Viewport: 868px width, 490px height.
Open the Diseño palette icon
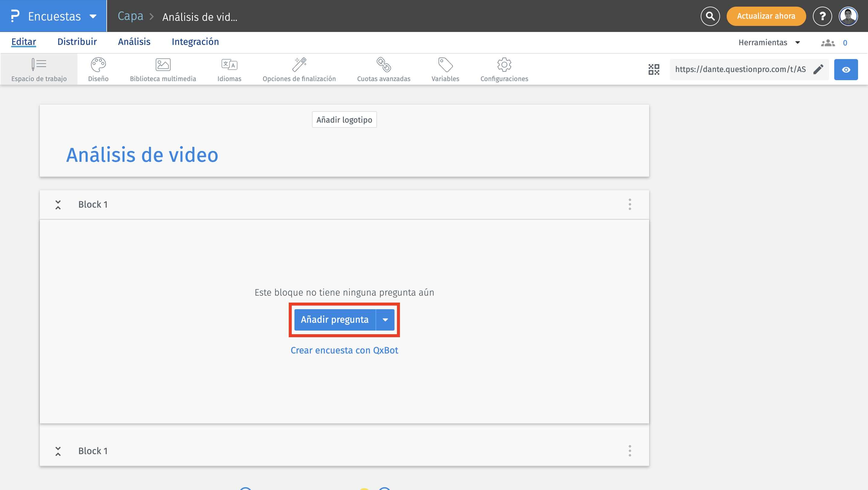pyautogui.click(x=98, y=65)
